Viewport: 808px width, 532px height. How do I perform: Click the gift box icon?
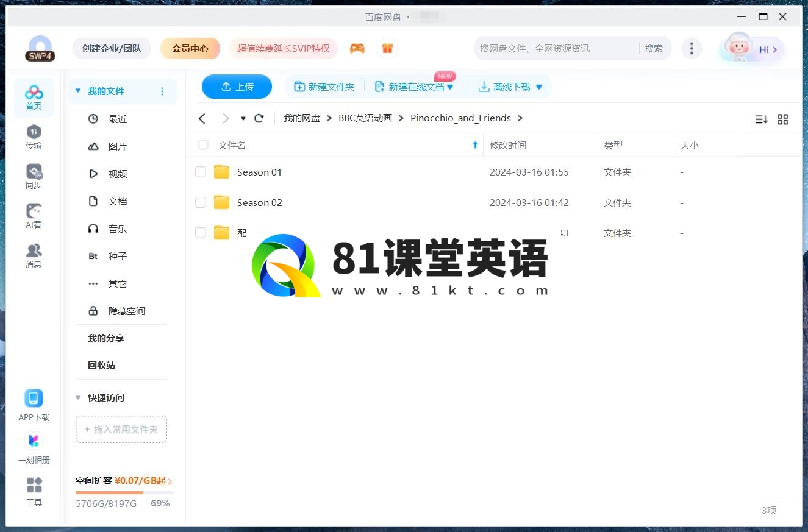[387, 49]
